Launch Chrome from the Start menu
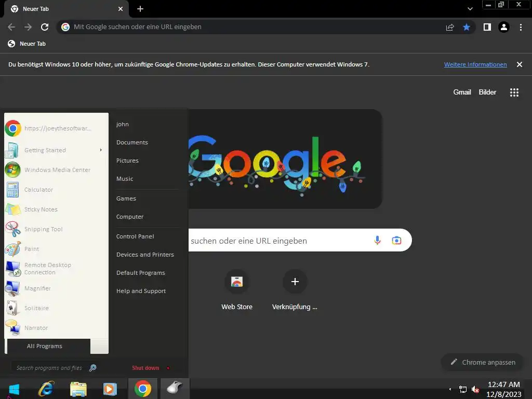This screenshot has width=532, height=399. pyautogui.click(x=56, y=128)
